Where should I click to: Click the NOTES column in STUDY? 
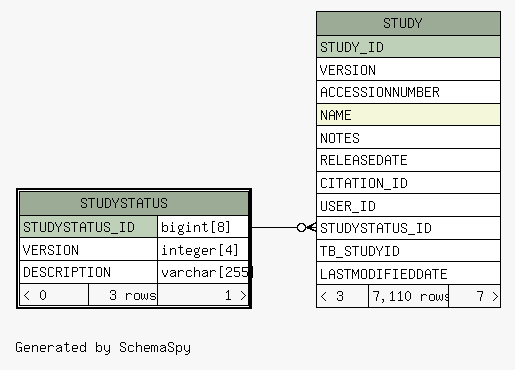point(408,138)
